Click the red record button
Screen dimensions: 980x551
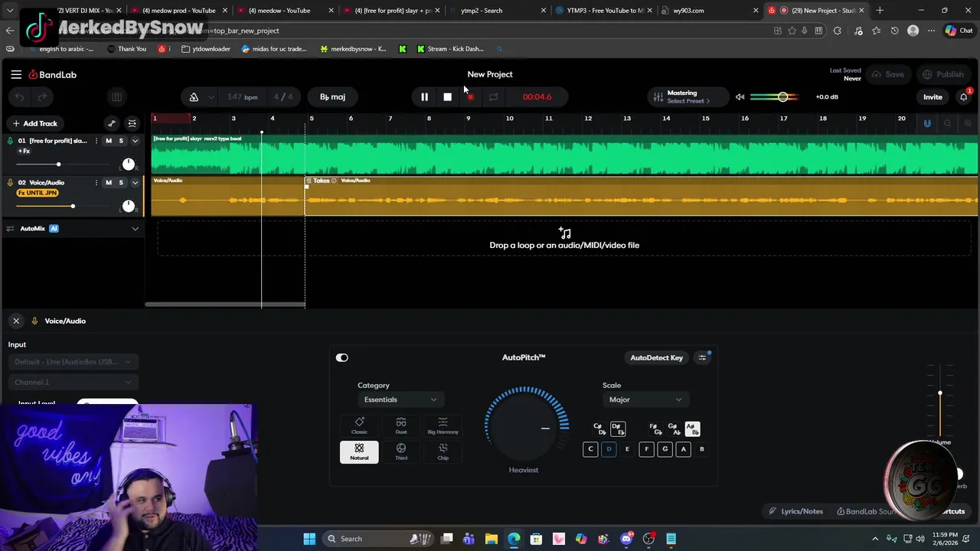pos(470,97)
